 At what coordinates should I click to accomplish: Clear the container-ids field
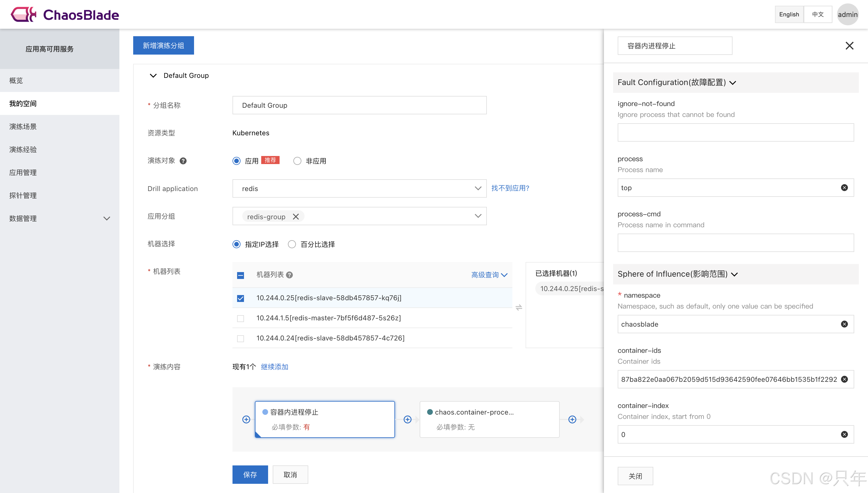point(844,379)
